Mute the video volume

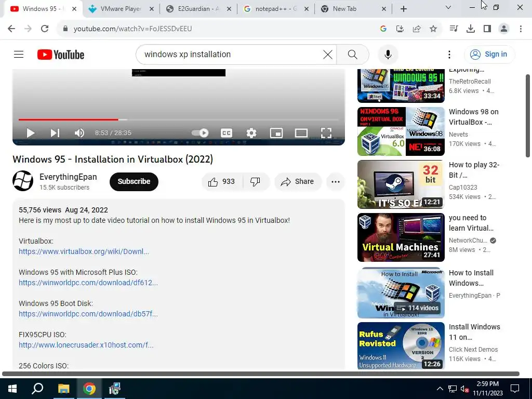(x=79, y=133)
